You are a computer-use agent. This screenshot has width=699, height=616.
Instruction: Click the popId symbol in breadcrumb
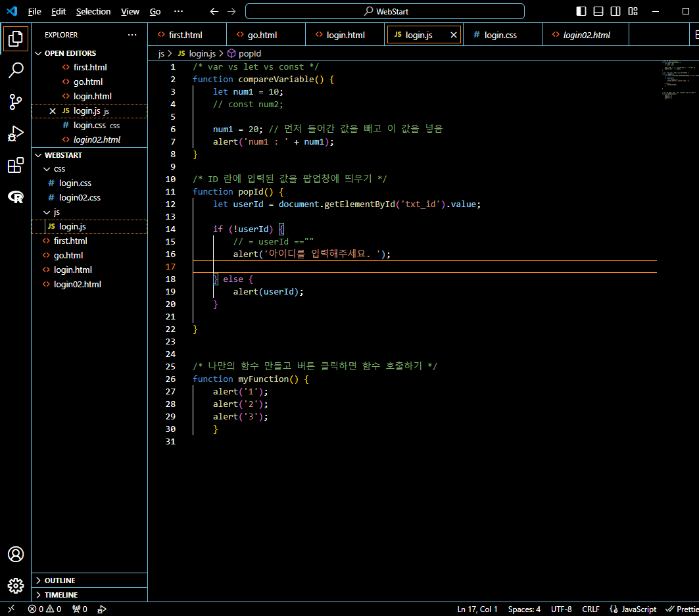245,53
